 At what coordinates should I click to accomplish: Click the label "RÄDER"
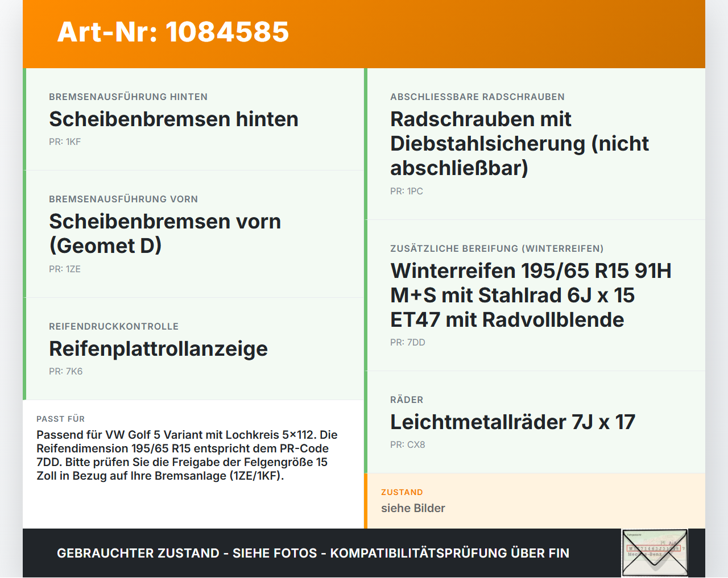click(x=407, y=400)
